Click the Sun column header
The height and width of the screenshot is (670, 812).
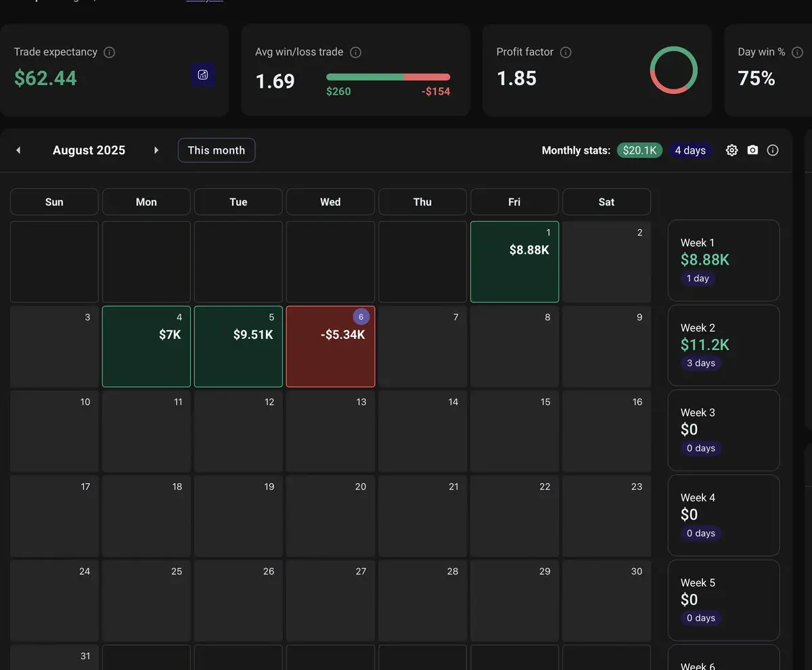pyautogui.click(x=54, y=202)
